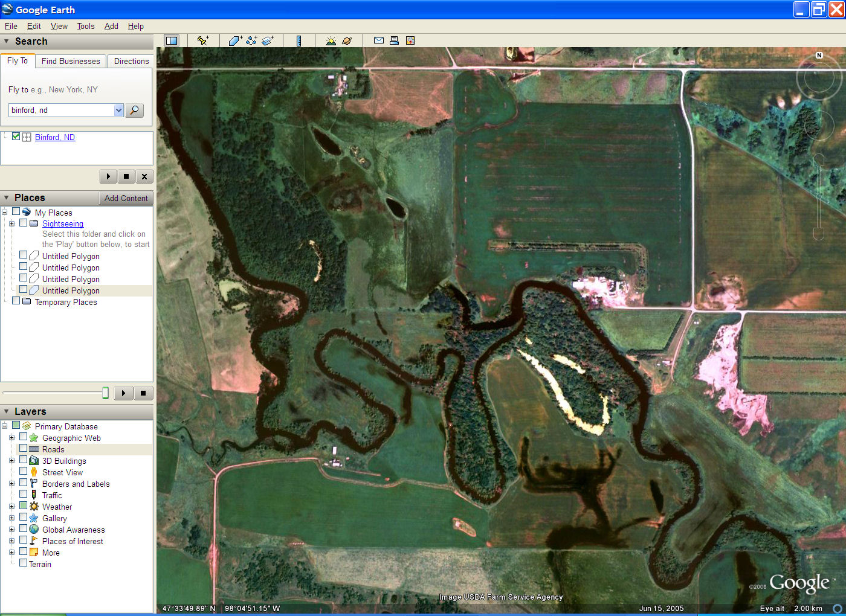
Task: Click the Temporary Places folder icon
Action: [27, 301]
